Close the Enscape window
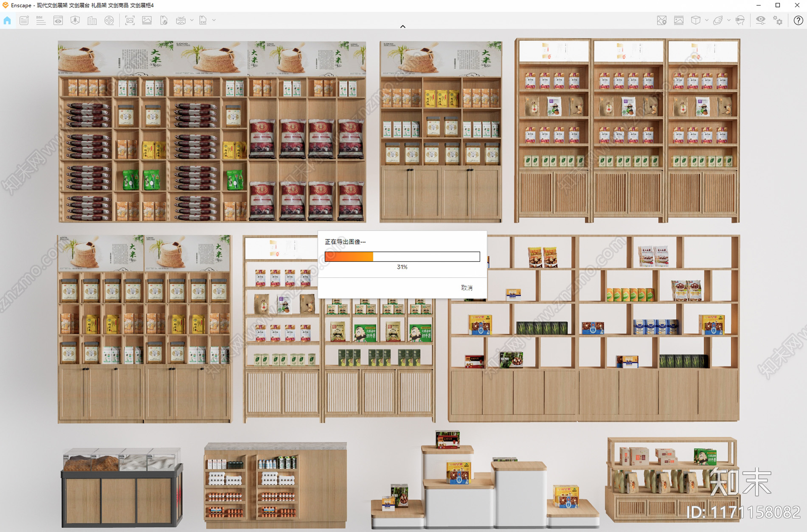This screenshot has height=532, width=807. [x=797, y=5]
